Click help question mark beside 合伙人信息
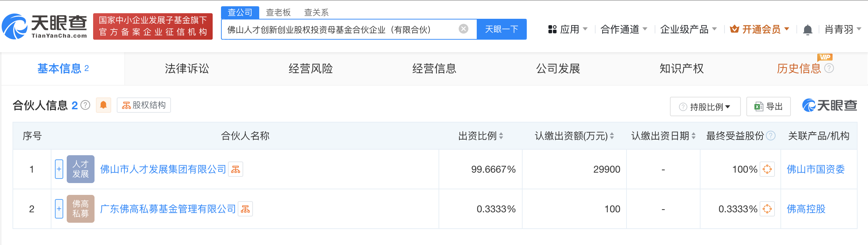Image resolution: width=868 pixels, height=245 pixels. coord(85,105)
